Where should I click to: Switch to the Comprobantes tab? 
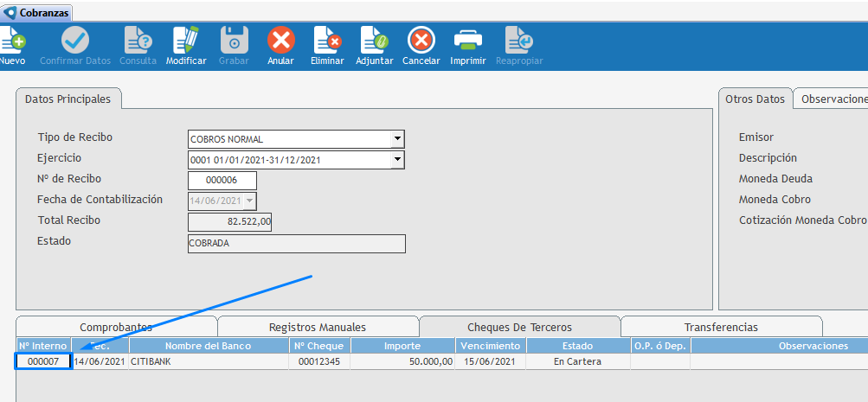(x=116, y=328)
